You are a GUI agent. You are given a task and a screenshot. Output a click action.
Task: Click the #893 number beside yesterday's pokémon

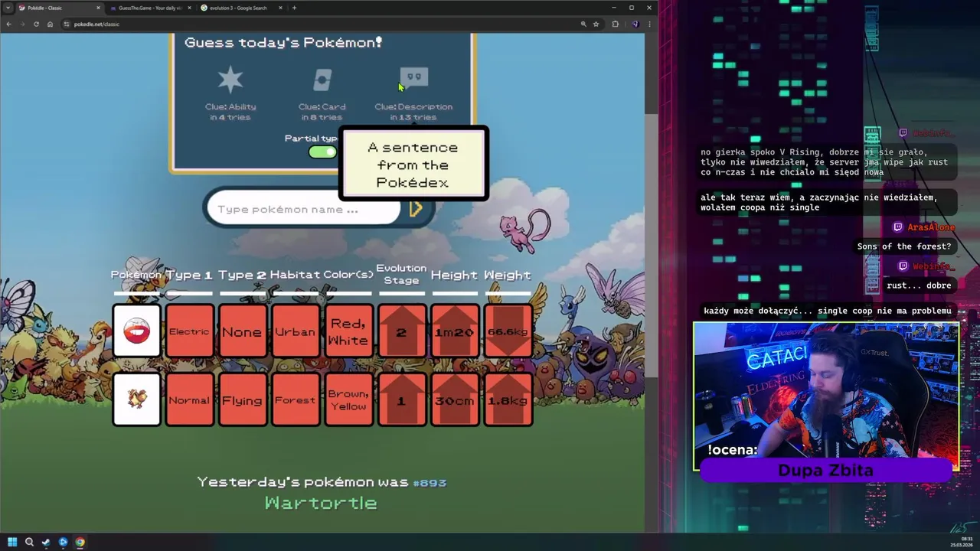(430, 482)
